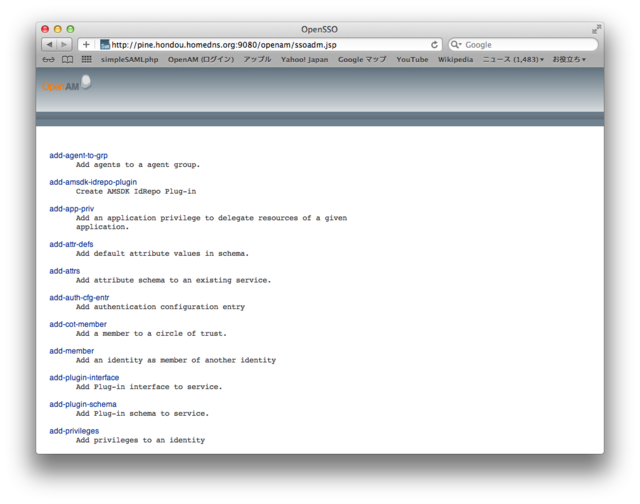Click the browser back arrow button
640x504 pixels.
pyautogui.click(x=49, y=45)
